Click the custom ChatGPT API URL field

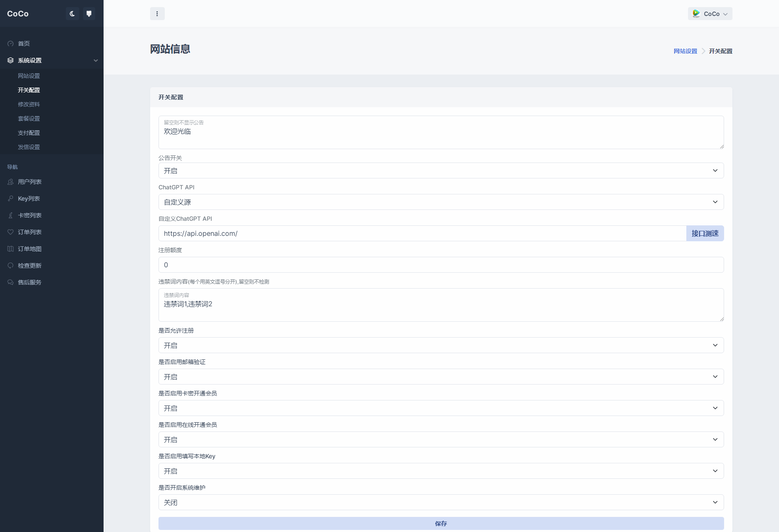[x=419, y=233]
